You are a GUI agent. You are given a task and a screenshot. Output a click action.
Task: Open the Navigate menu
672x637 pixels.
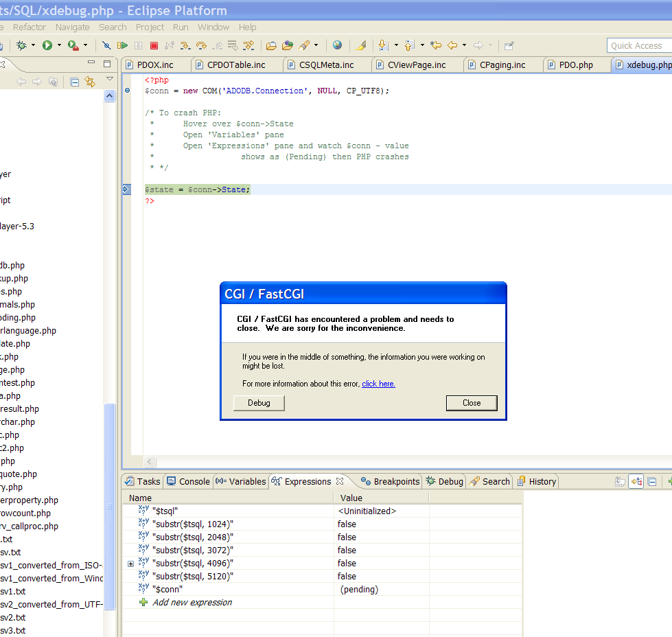click(72, 27)
